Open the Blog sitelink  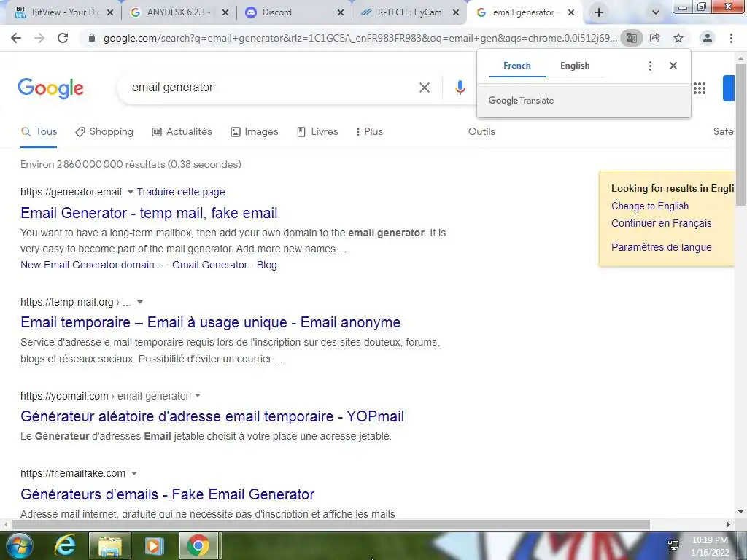point(267,265)
